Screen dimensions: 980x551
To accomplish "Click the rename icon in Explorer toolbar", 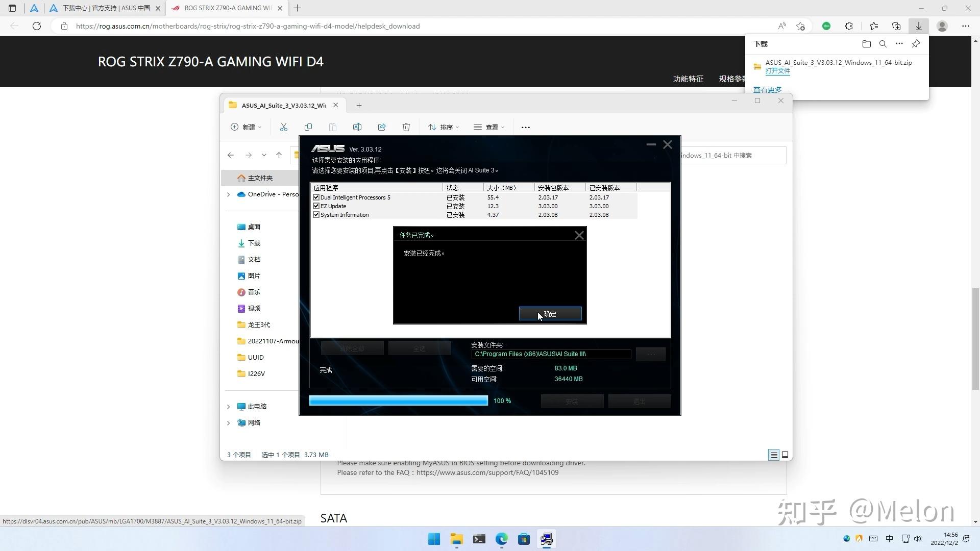I will (357, 127).
